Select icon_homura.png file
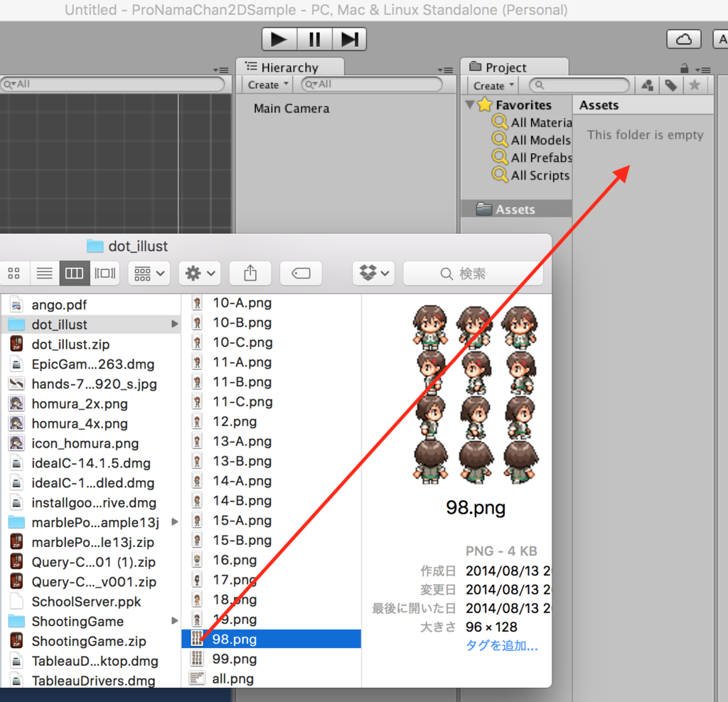Image resolution: width=728 pixels, height=702 pixels. pos(91,443)
